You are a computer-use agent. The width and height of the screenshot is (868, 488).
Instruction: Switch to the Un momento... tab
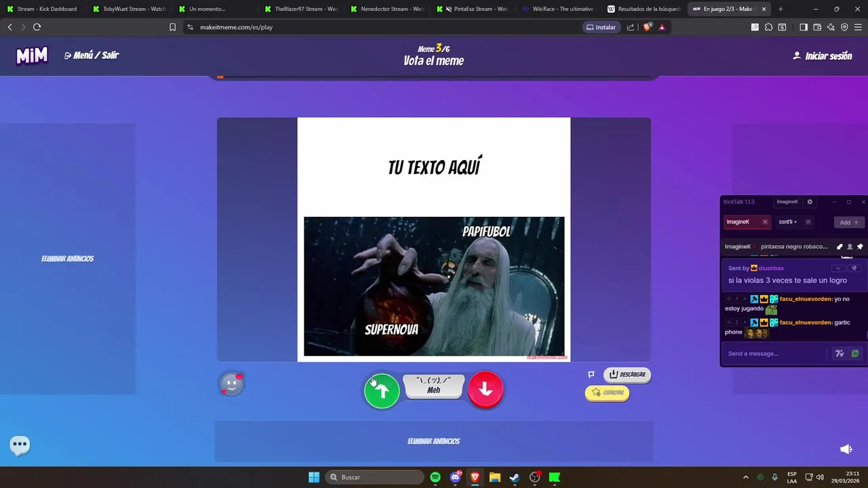pos(216,9)
